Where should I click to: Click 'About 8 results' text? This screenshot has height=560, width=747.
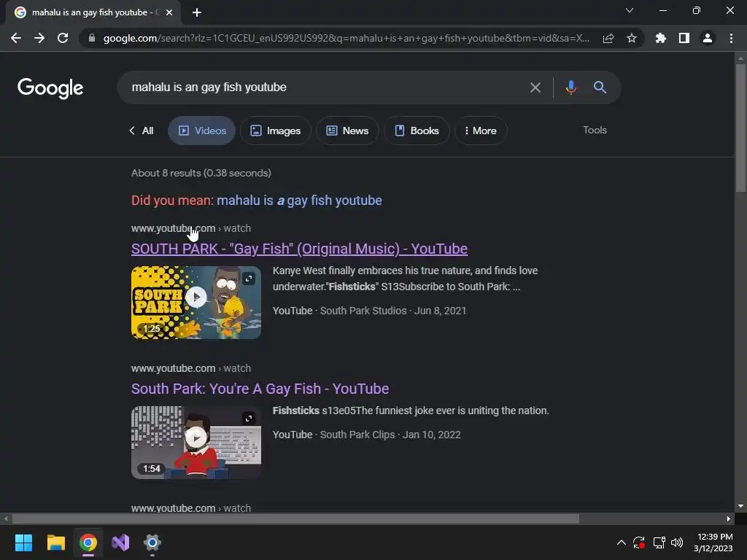pos(201,173)
